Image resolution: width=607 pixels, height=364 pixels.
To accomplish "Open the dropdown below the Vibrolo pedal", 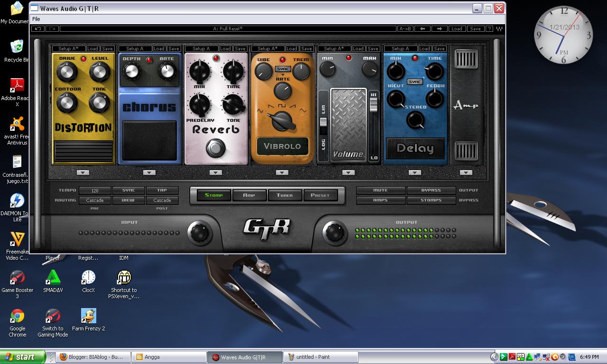I will click(x=282, y=173).
